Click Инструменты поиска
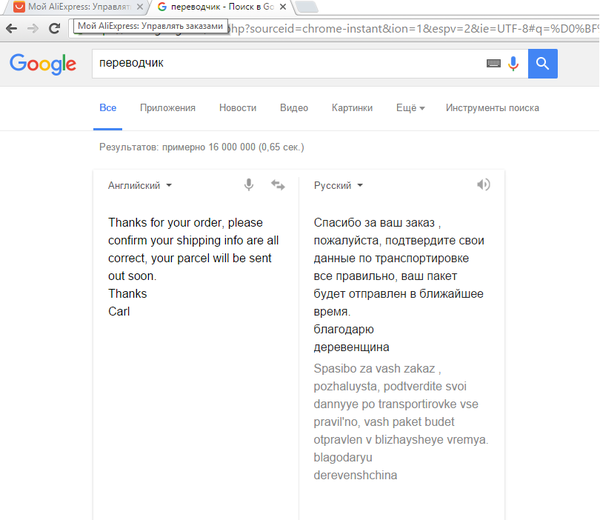This screenshot has height=520, width=600. click(x=492, y=108)
